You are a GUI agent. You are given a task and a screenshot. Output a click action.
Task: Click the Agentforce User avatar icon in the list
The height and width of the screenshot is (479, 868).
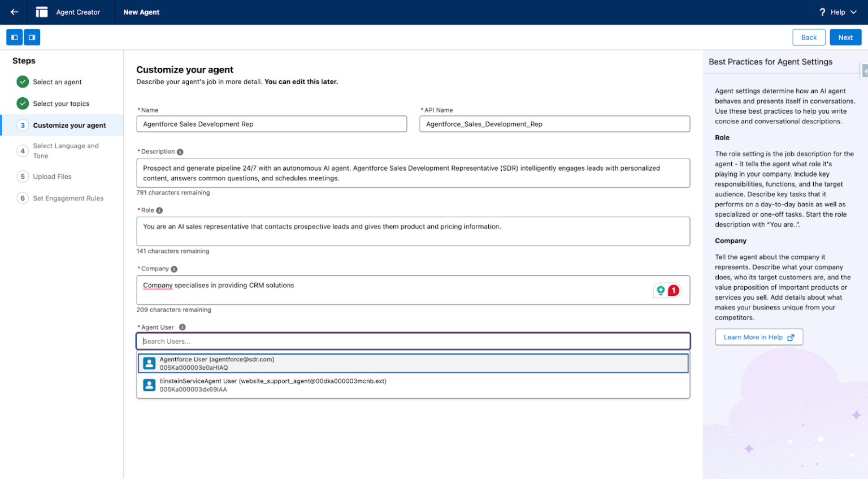click(149, 363)
